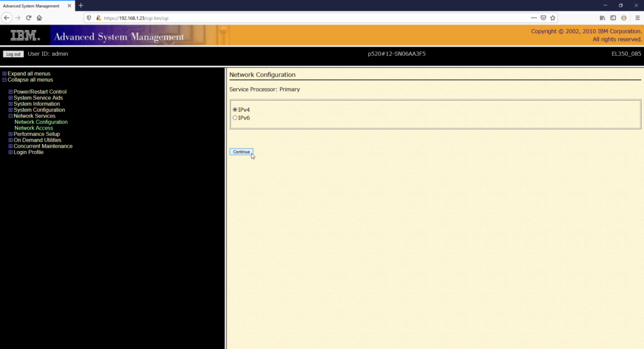Open a new browser tab
This screenshot has height=349, width=644.
point(81,6)
